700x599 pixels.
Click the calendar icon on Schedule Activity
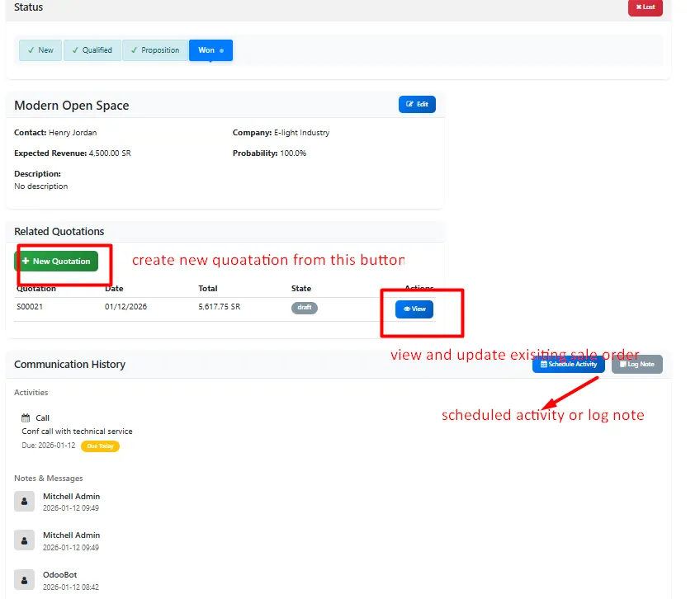(544, 364)
